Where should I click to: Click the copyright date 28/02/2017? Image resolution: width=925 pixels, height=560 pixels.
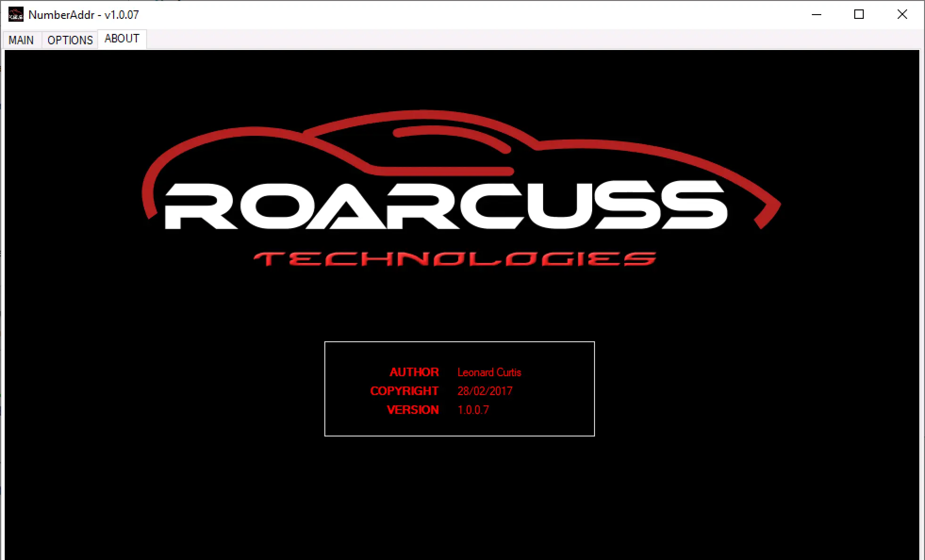485,391
